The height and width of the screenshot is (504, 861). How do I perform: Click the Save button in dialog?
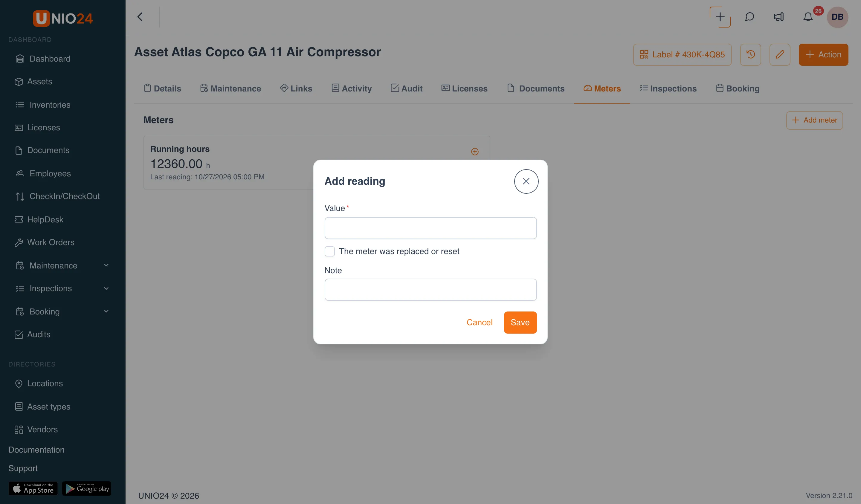(520, 323)
